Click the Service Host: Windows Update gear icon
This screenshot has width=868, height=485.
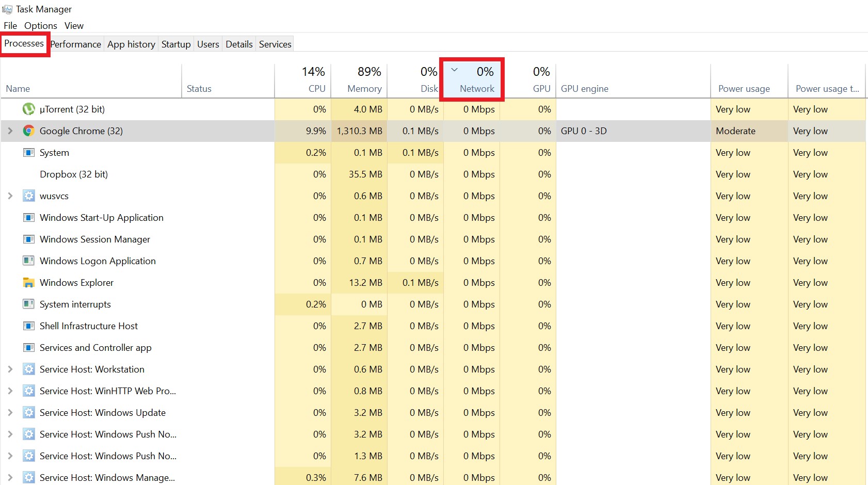click(x=28, y=412)
